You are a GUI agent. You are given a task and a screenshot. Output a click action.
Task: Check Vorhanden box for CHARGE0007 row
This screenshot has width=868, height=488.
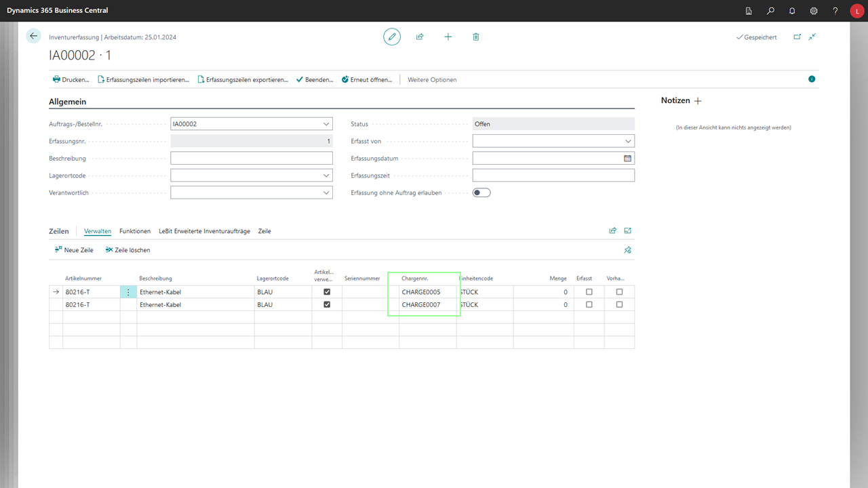point(619,305)
